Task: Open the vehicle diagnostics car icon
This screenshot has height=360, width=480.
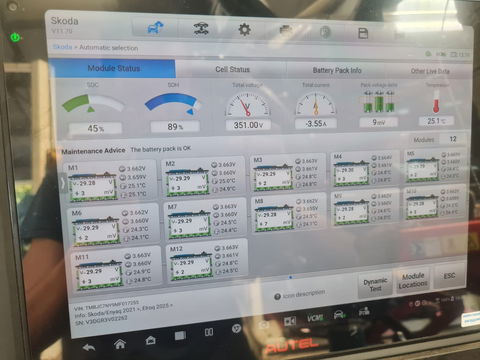Action: (x=155, y=28)
